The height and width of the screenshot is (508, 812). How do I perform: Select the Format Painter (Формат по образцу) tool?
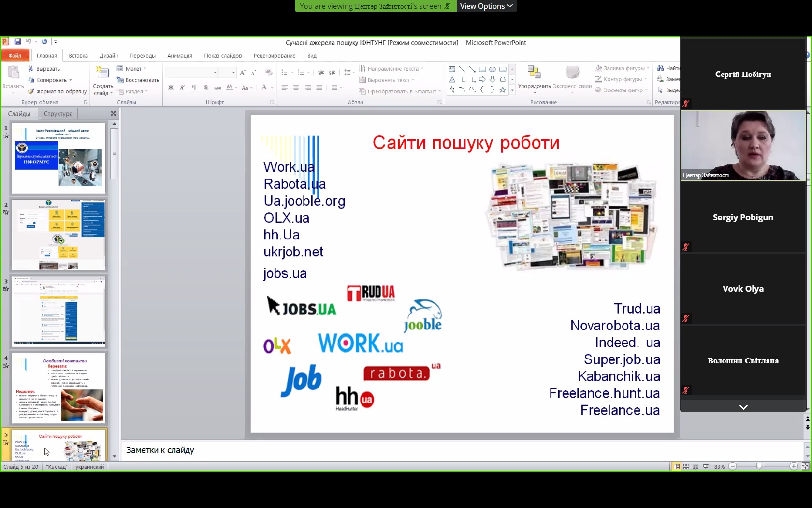[x=57, y=91]
